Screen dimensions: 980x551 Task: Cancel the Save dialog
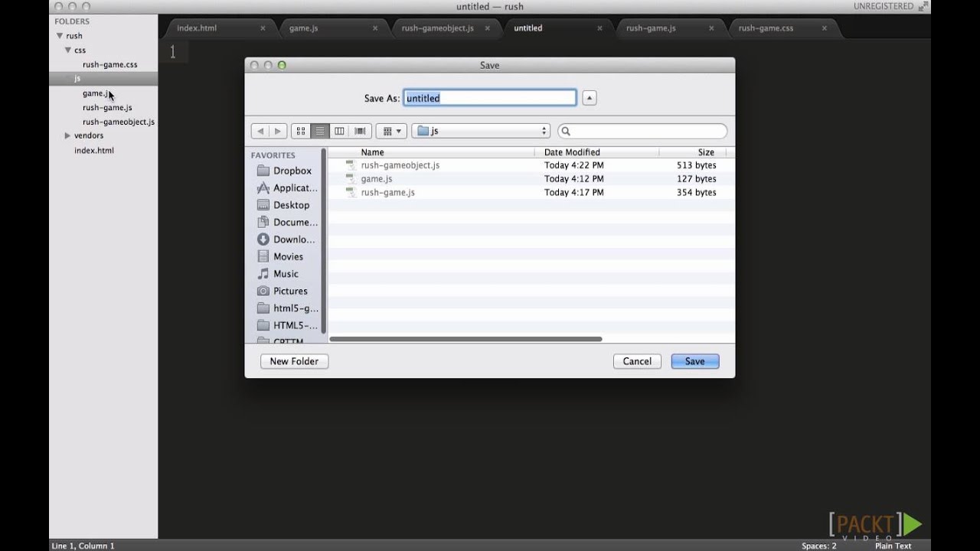coord(637,361)
